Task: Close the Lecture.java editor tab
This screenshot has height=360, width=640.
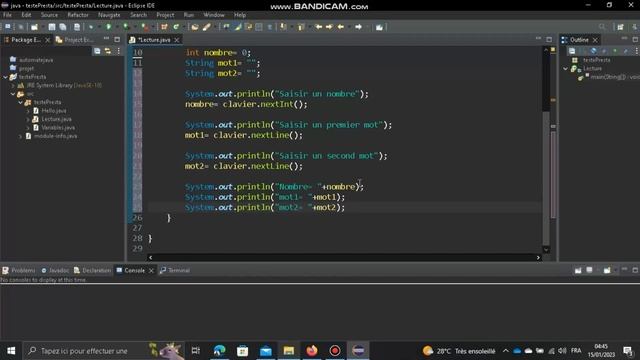Action: [177, 40]
